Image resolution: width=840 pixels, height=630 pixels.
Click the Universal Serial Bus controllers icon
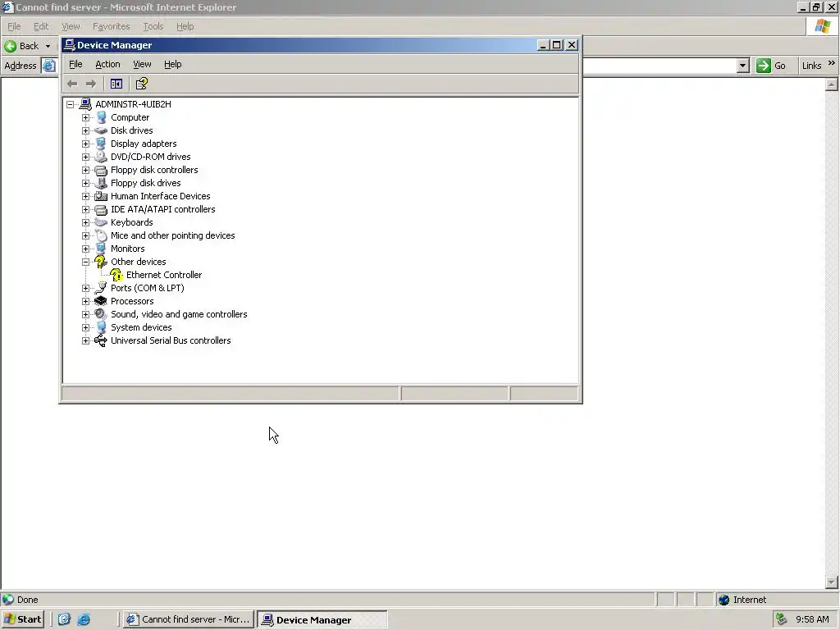tap(101, 340)
